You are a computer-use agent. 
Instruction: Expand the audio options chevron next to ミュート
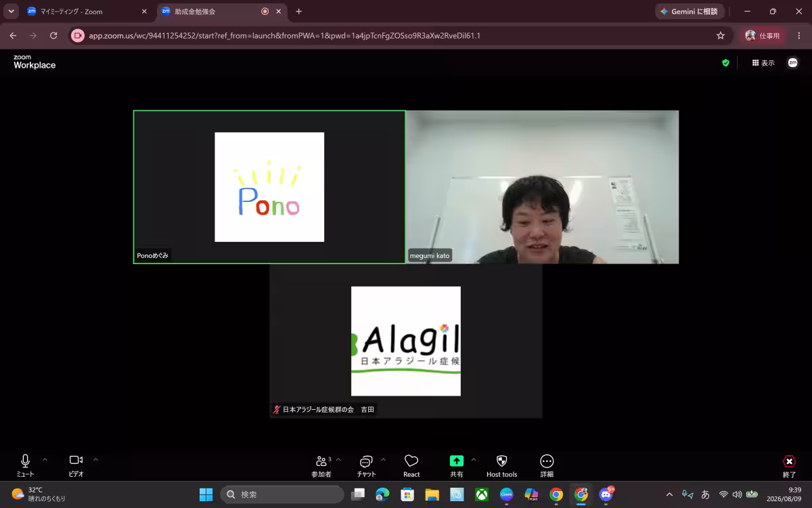click(x=45, y=459)
